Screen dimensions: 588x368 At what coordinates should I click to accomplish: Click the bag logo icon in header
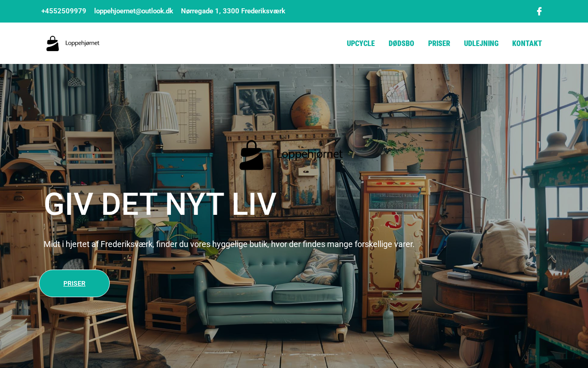coord(53,43)
